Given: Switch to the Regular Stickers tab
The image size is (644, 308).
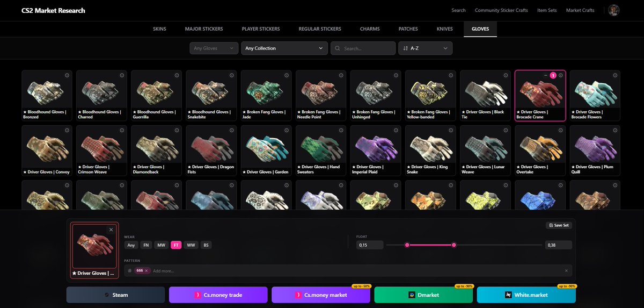Looking at the screenshot, I should [x=320, y=28].
